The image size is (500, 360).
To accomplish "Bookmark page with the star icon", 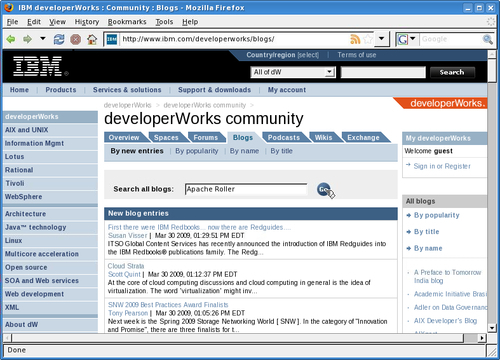I will [368, 39].
